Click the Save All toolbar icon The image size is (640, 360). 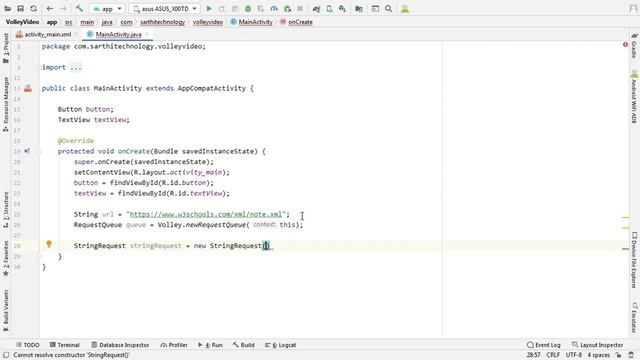[20, 9]
